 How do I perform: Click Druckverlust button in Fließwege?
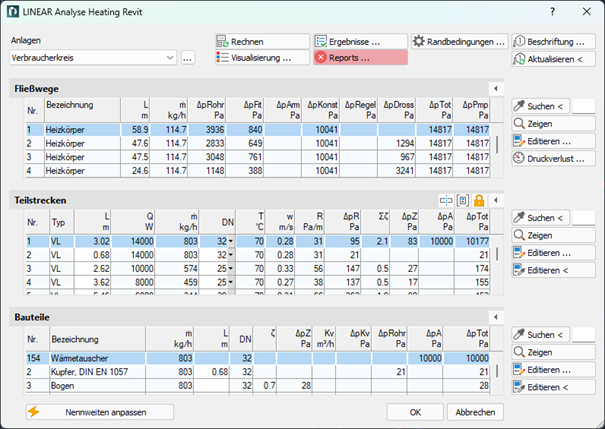[x=553, y=159]
